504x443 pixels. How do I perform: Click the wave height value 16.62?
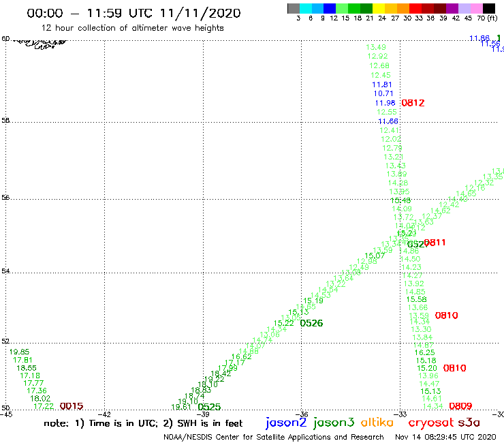click(241, 356)
